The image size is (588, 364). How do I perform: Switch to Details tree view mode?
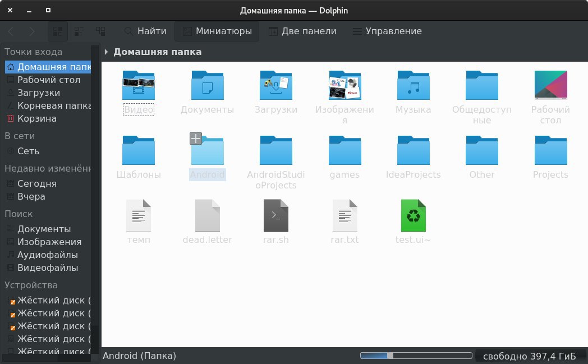point(100,31)
